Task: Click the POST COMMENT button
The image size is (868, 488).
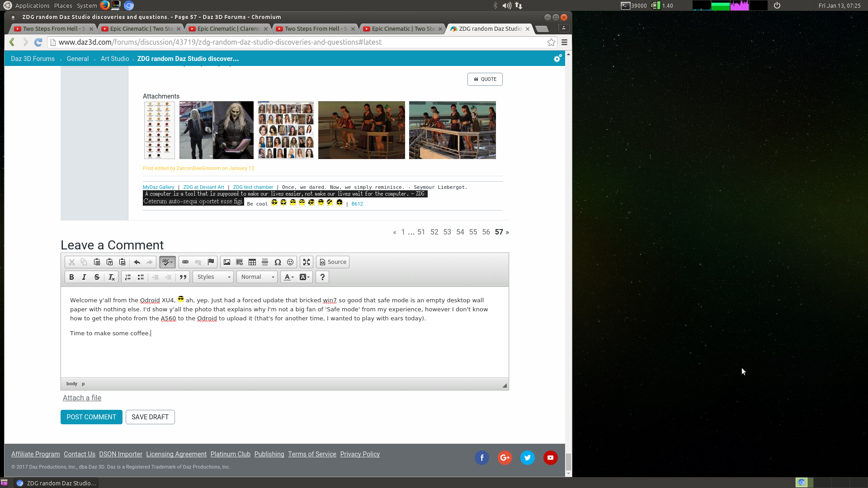Action: coord(91,417)
